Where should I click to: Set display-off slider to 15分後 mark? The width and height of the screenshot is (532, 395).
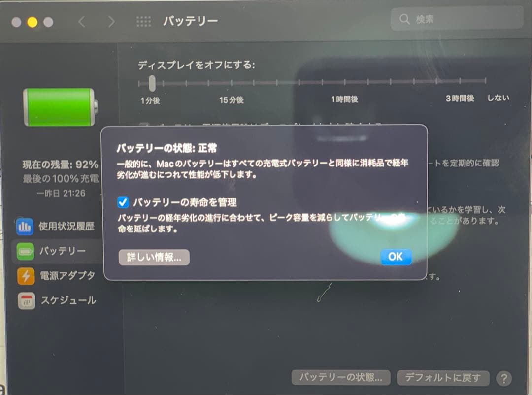pos(231,82)
